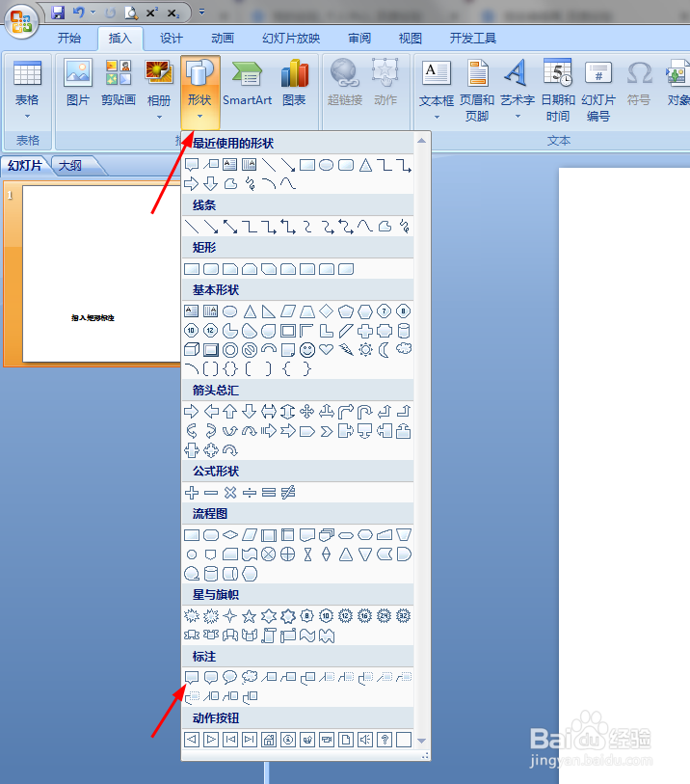Apply superscript from quick access toolbar
Viewport: 690px width, 784px height.
(152, 13)
